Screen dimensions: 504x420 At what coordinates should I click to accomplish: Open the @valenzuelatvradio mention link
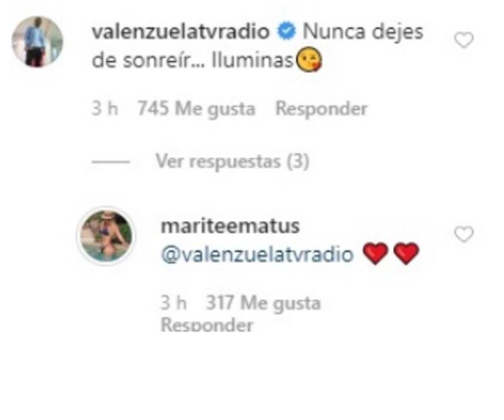257,255
